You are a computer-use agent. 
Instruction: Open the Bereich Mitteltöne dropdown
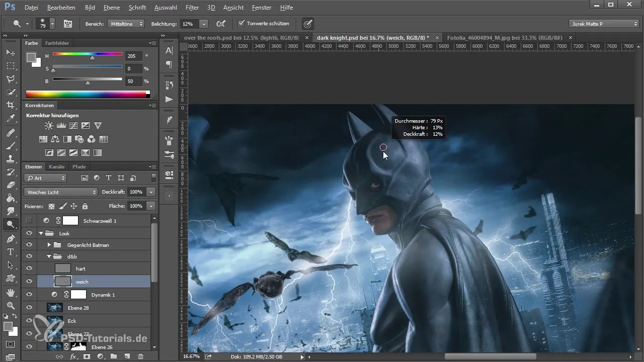pos(126,24)
